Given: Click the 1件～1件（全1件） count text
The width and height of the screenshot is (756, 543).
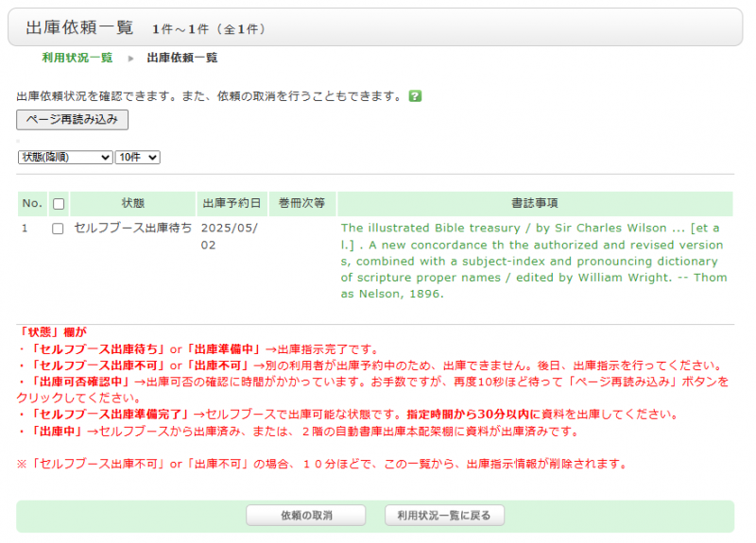Looking at the screenshot, I should (x=209, y=29).
